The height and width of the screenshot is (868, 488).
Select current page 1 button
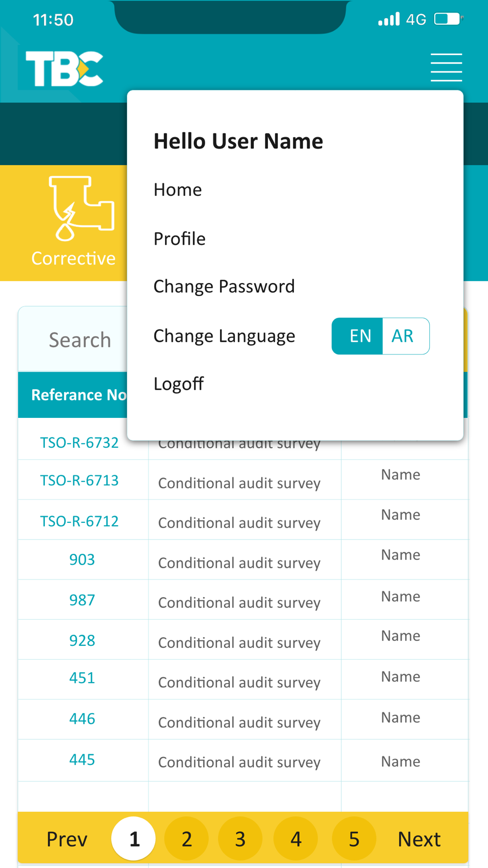(x=134, y=839)
